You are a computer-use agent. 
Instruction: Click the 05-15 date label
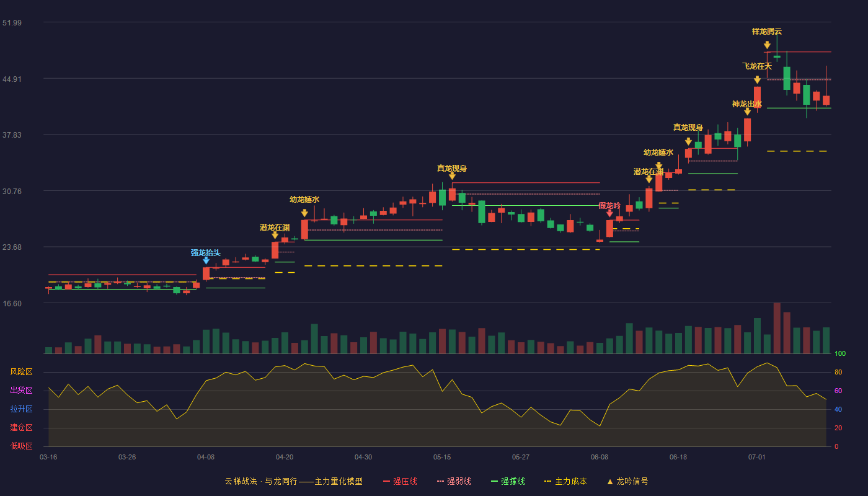442,457
